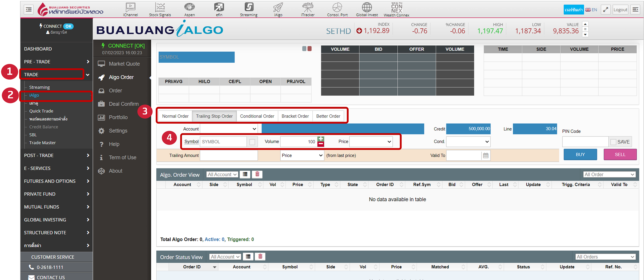
Task: Open the Cond. dropdown
Action: tap(468, 142)
